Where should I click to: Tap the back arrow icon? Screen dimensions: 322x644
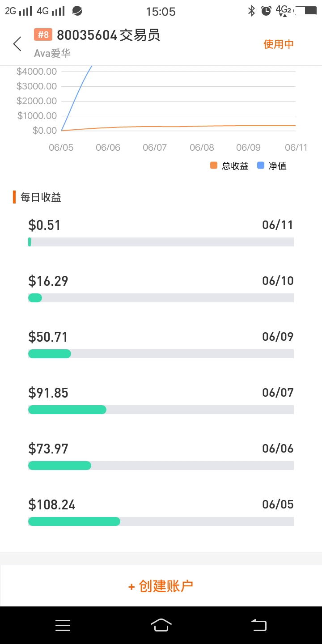pyautogui.click(x=17, y=44)
